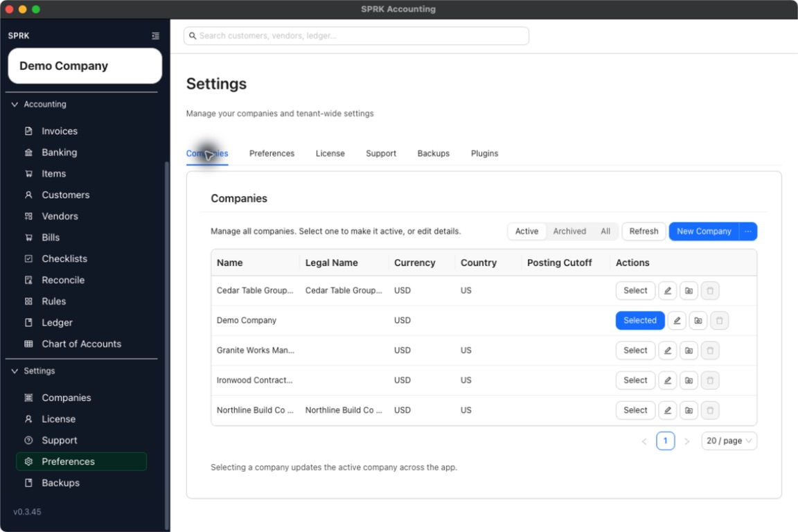
Task: Delete the Northline Build Co company
Action: tap(710, 410)
